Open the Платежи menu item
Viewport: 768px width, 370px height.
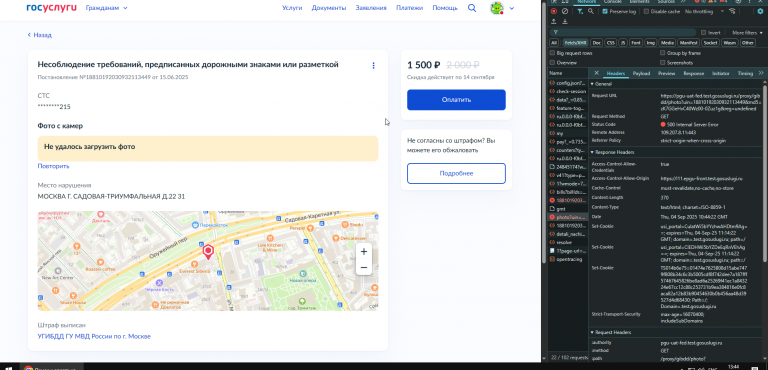pyautogui.click(x=409, y=8)
